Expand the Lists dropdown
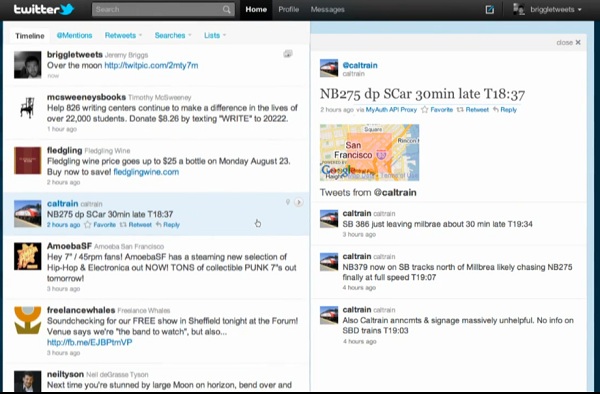Viewport: 600px width, 394px height. (215, 35)
